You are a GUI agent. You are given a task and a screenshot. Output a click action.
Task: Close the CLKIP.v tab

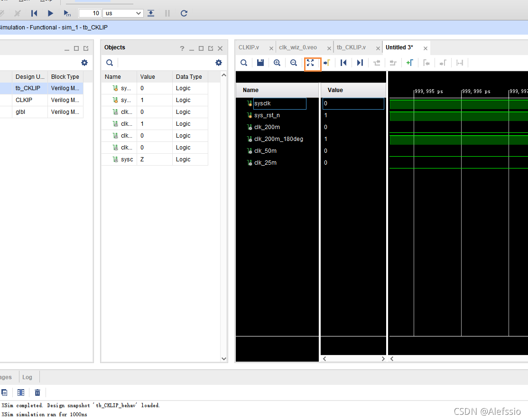[x=271, y=48]
